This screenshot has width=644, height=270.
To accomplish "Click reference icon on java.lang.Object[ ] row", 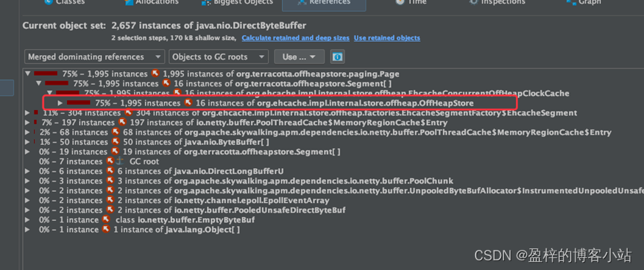I will 106,229.
